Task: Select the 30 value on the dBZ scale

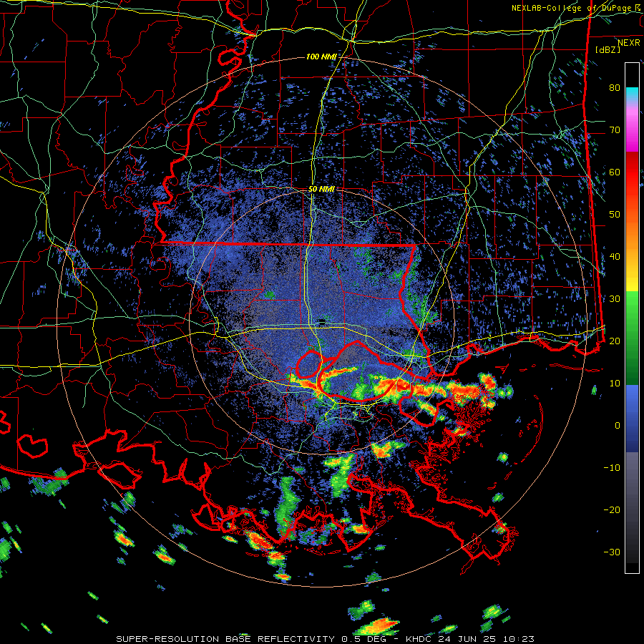Action: 615,299
